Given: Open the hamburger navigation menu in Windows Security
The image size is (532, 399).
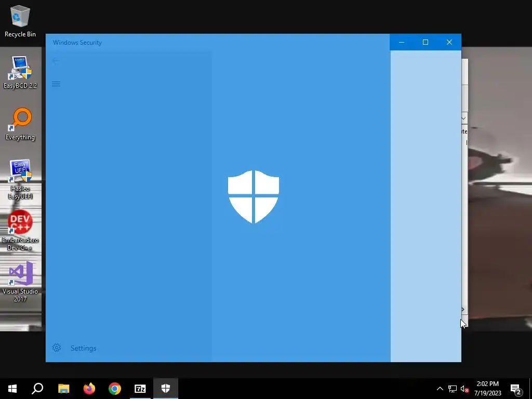Looking at the screenshot, I should (56, 84).
